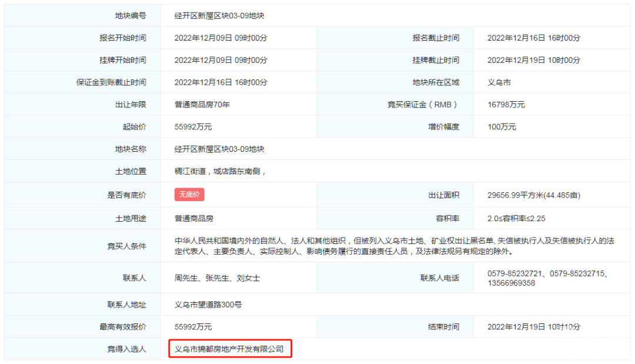This screenshot has width=635, height=364.
Task: Select the 报名截止时间 date value
Action: click(x=533, y=38)
